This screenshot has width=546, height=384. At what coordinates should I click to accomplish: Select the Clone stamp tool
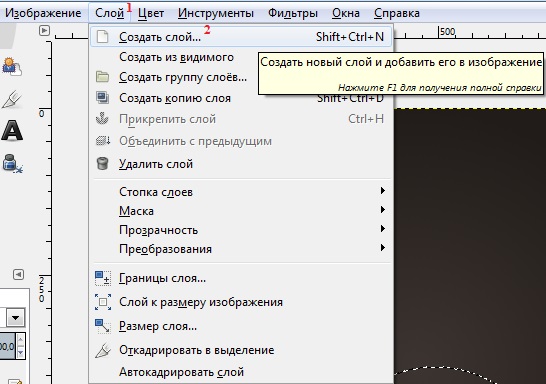(12, 66)
